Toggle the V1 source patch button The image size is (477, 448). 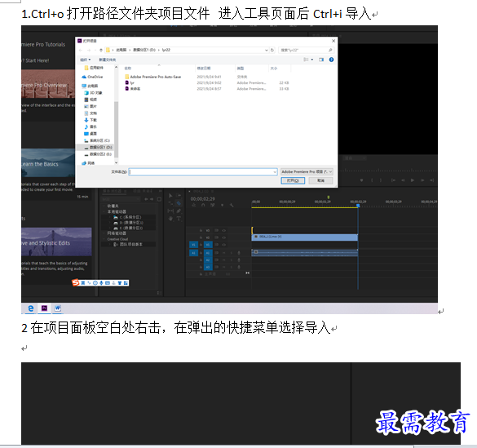(193, 244)
